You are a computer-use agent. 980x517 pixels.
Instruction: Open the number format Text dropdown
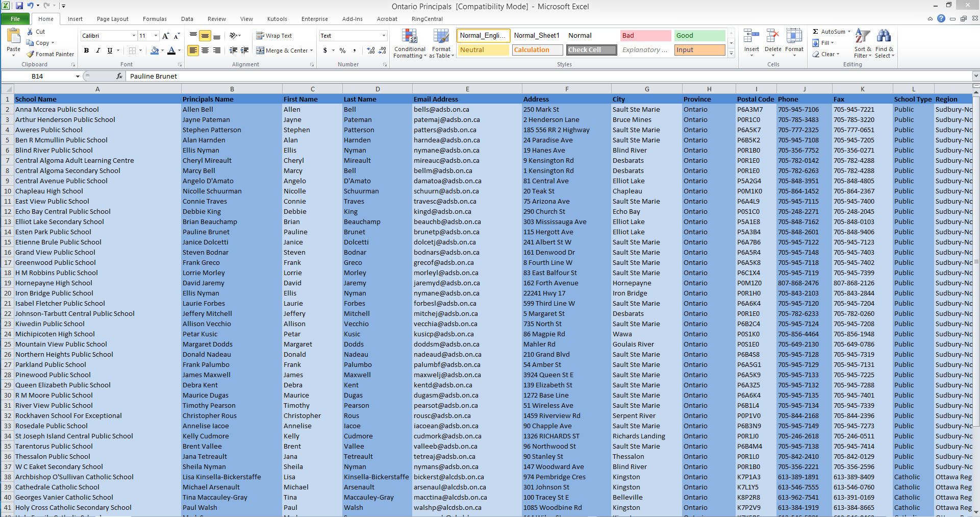(384, 36)
